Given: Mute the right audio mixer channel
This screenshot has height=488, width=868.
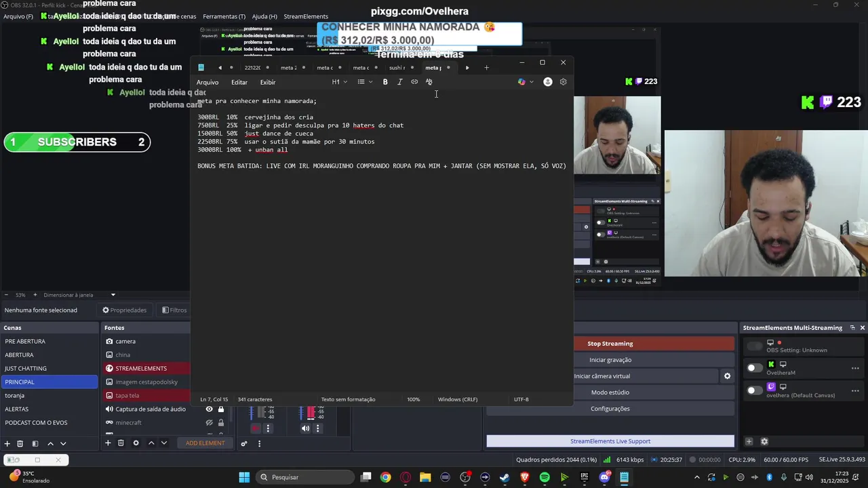Looking at the screenshot, I should pos(305,428).
